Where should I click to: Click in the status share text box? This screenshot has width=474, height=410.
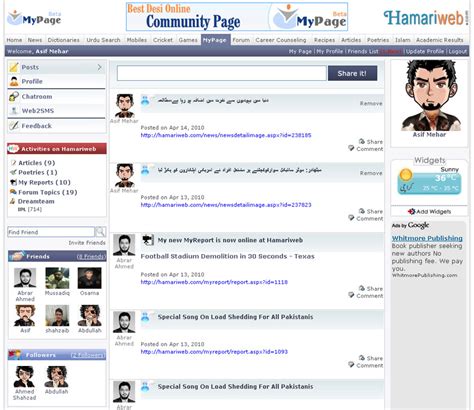tap(221, 73)
